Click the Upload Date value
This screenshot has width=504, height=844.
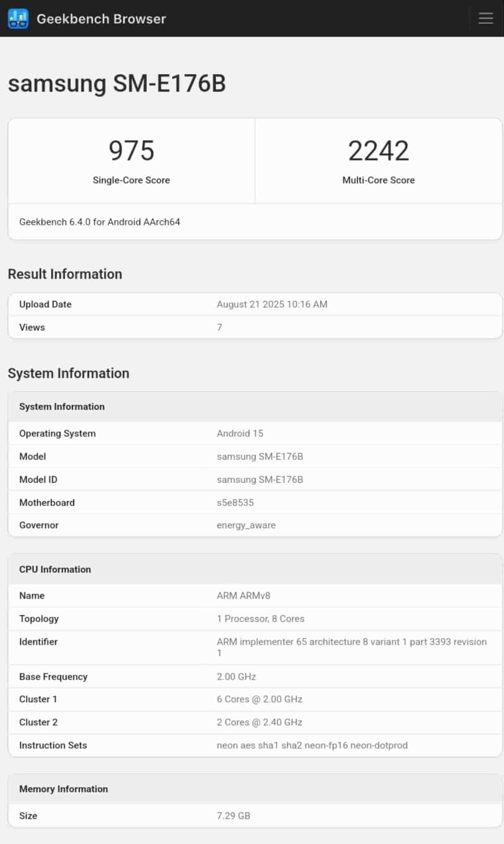point(272,305)
